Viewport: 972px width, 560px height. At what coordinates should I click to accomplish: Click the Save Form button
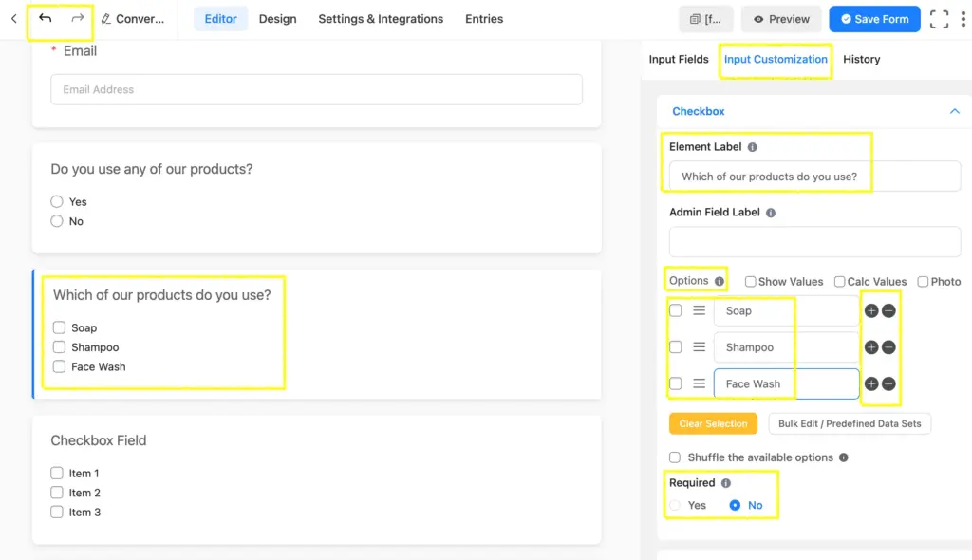[x=873, y=18]
